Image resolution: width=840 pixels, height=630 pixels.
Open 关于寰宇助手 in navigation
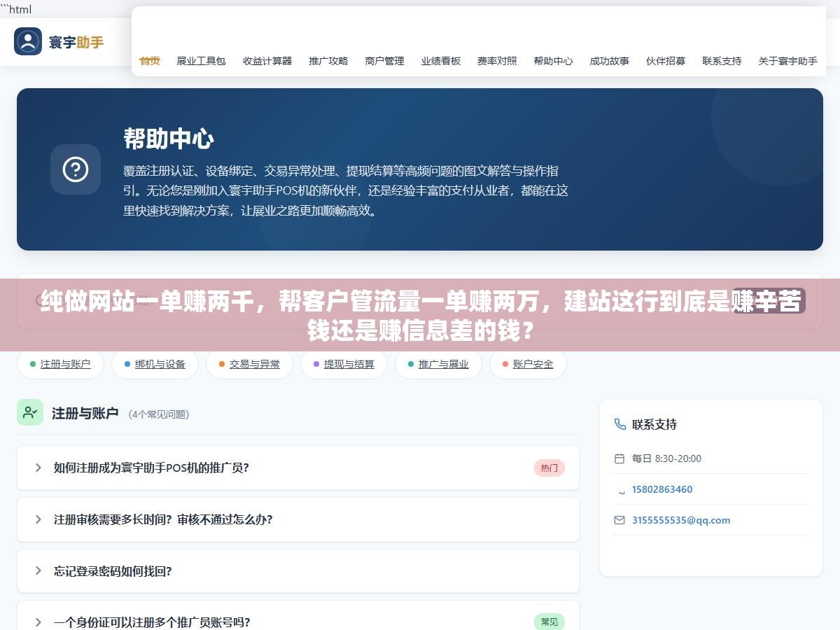coord(787,61)
